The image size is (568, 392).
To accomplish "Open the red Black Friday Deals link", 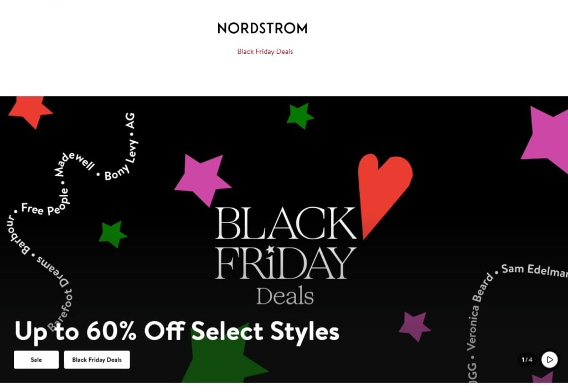I will 265,51.
